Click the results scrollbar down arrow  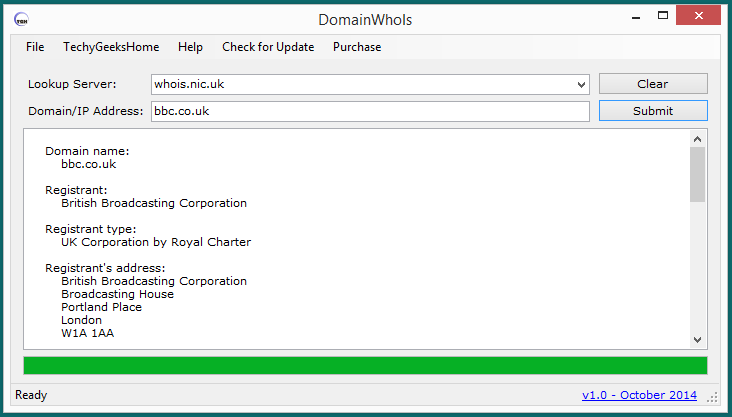coord(698,341)
